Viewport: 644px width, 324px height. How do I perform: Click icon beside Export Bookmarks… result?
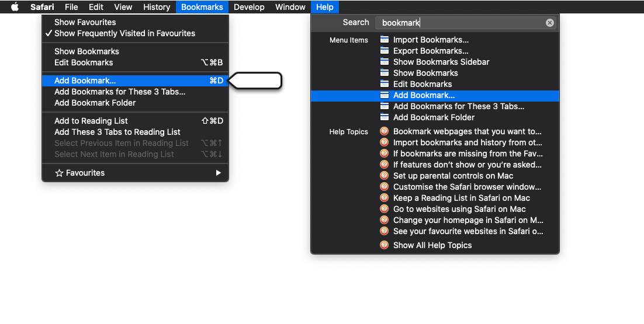click(x=385, y=51)
